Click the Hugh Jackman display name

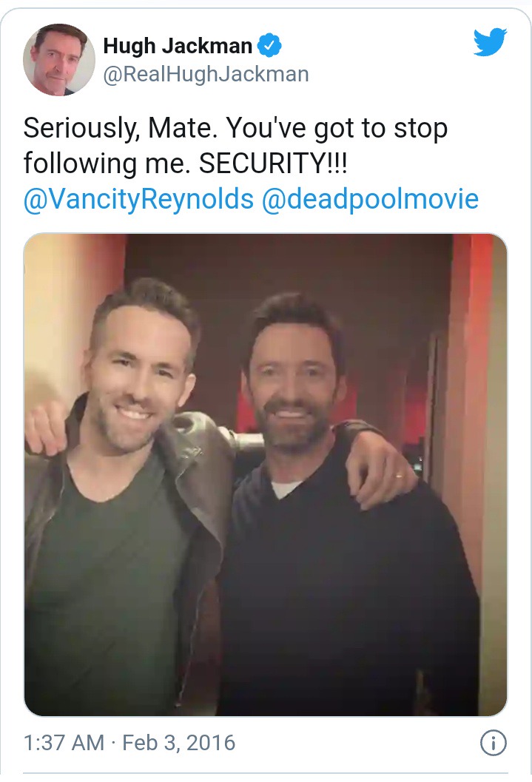[x=178, y=46]
